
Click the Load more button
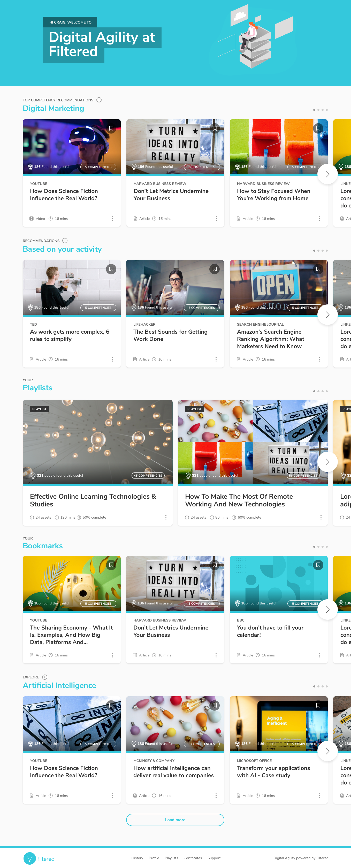[175, 820]
